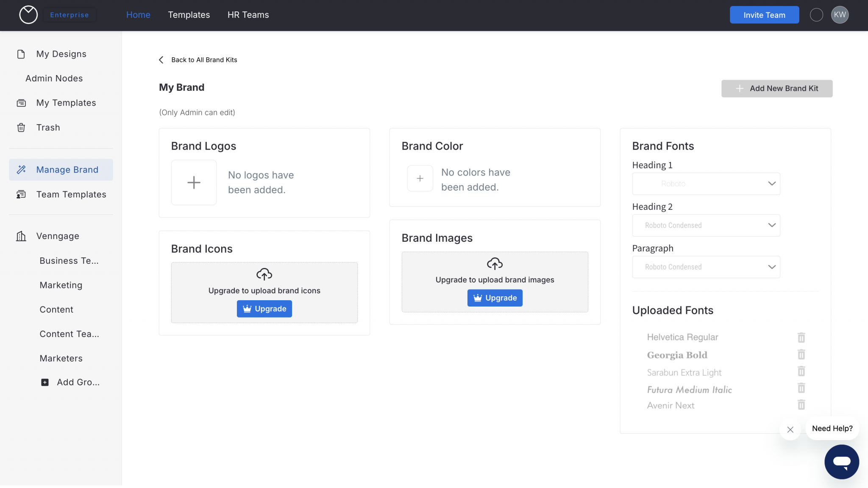The image size is (868, 488).
Task: Click the My Designs document icon
Action: click(x=21, y=53)
